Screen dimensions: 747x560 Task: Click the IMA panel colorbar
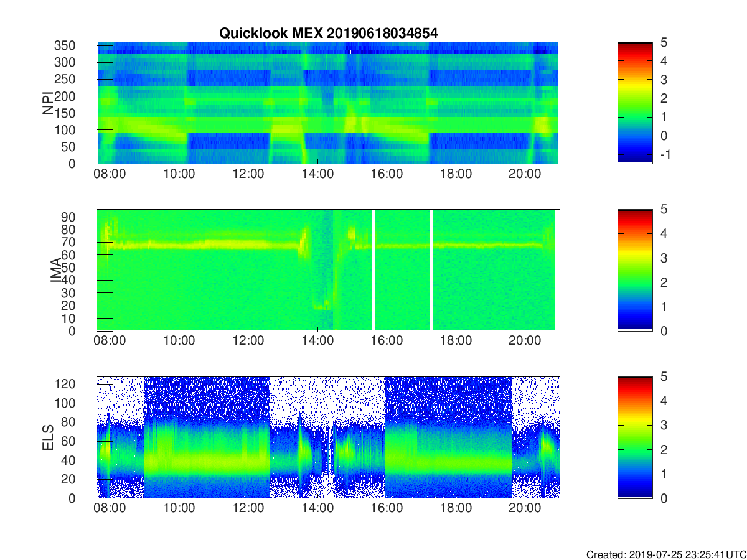click(635, 270)
